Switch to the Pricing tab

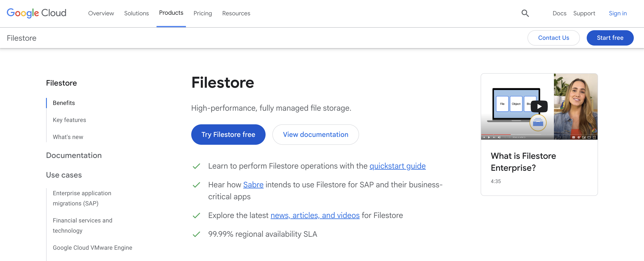click(x=203, y=13)
